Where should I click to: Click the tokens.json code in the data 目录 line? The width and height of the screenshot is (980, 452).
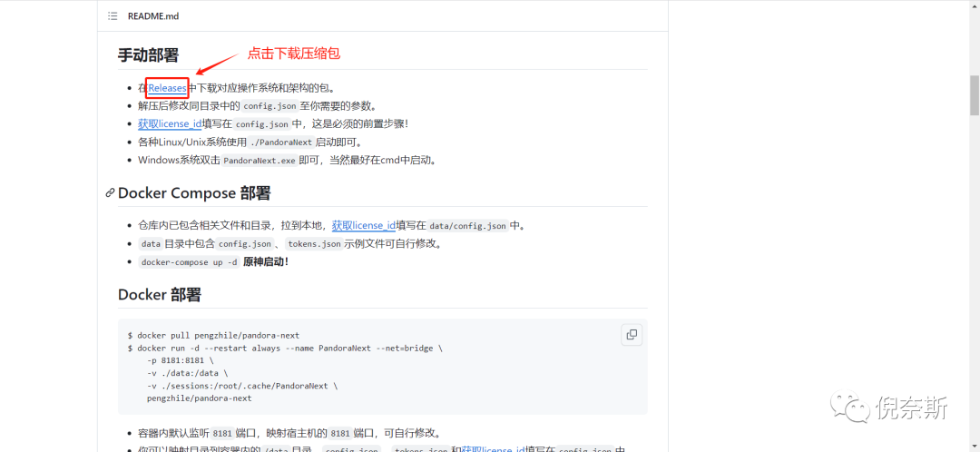[314, 244]
